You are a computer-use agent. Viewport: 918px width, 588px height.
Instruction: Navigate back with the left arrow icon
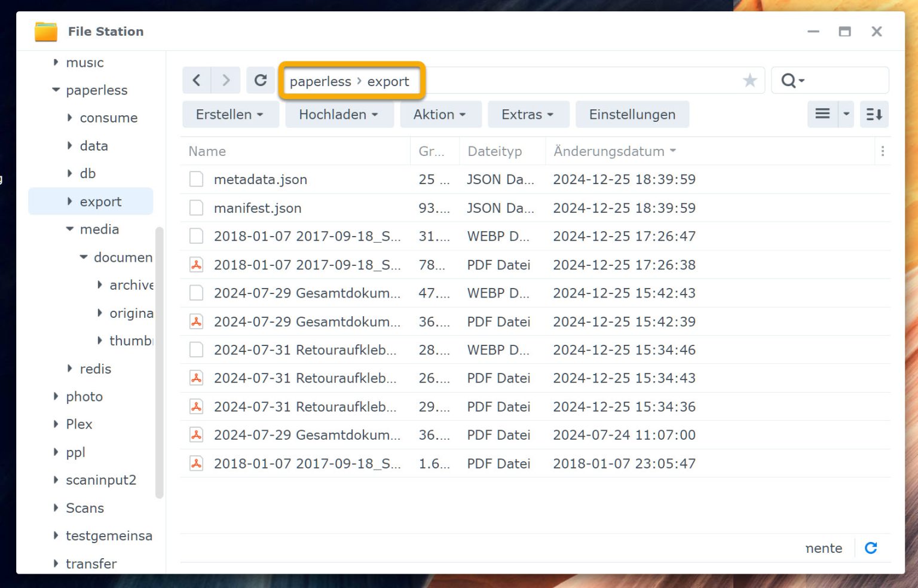[x=197, y=79]
